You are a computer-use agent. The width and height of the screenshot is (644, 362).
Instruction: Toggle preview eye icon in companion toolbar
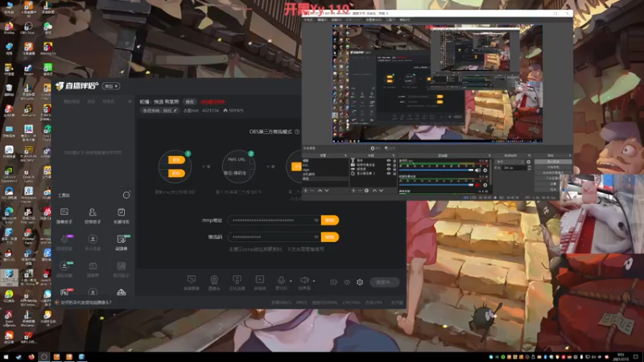(347, 282)
